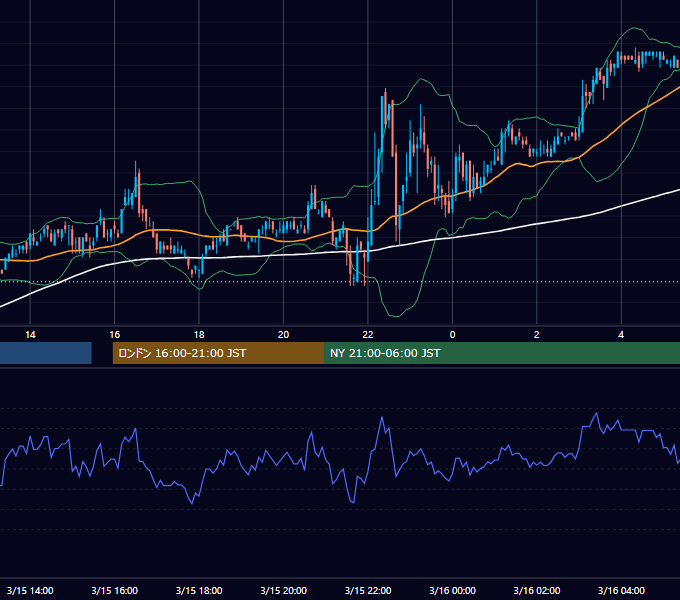Click the 3/15 14:00 date label
Screen dimensions: 680x600
[x=30, y=590]
